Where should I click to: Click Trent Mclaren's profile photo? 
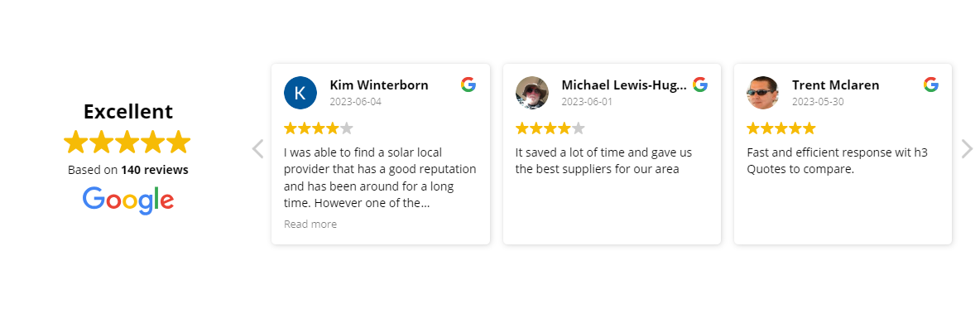click(x=763, y=93)
